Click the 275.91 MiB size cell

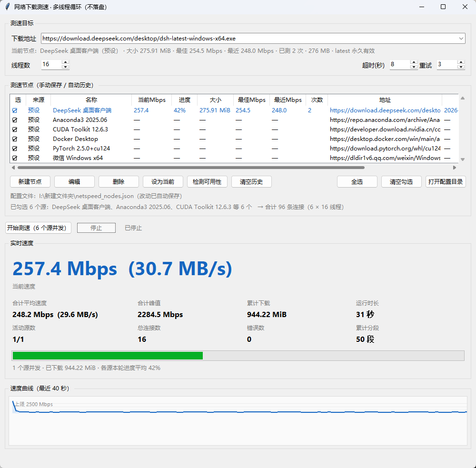215,110
